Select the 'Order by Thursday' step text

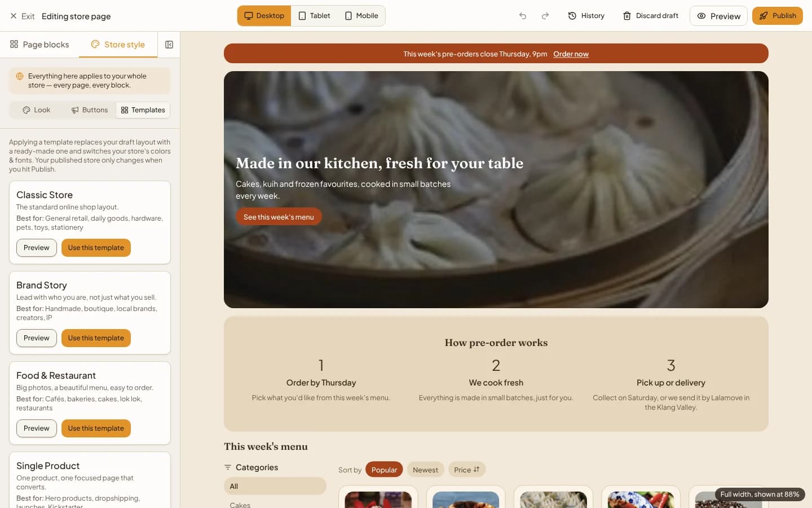[x=321, y=383]
